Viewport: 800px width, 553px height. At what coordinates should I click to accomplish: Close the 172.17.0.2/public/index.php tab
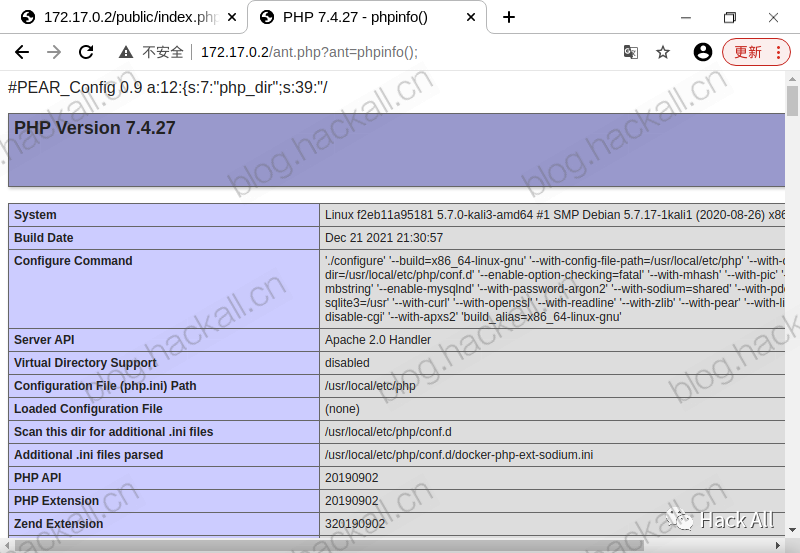232,17
